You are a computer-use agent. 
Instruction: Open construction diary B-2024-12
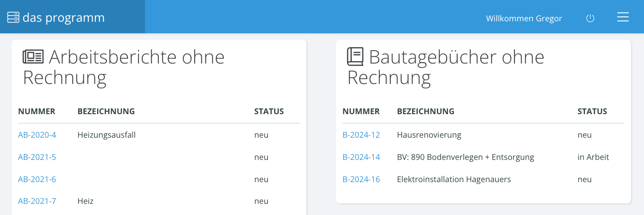pos(361,135)
